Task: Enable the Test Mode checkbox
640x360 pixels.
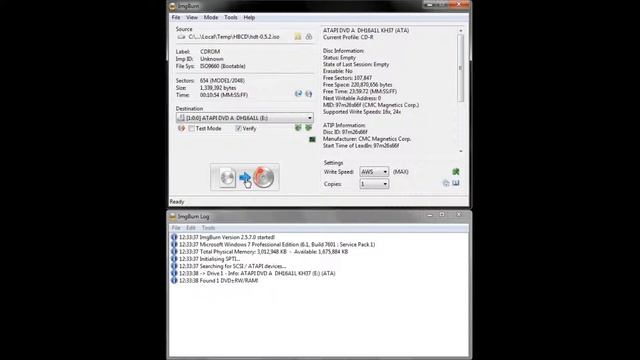Action: coord(191,129)
